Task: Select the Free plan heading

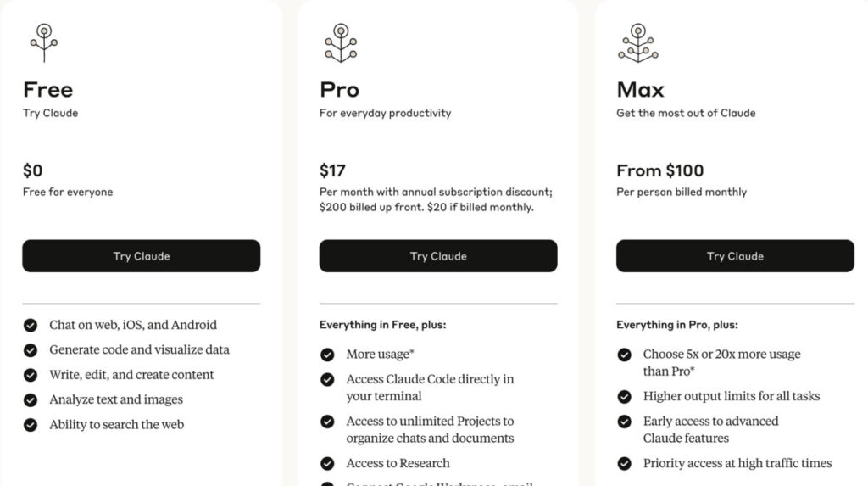Action: (48, 90)
